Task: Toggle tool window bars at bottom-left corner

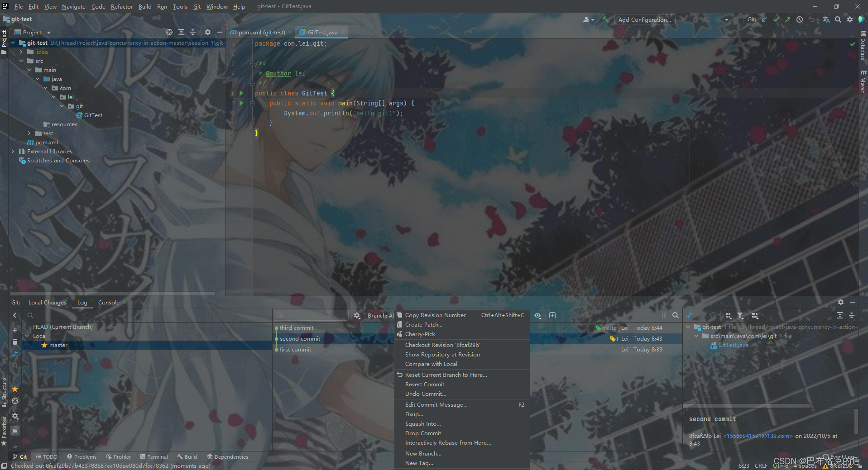Action: point(4,466)
